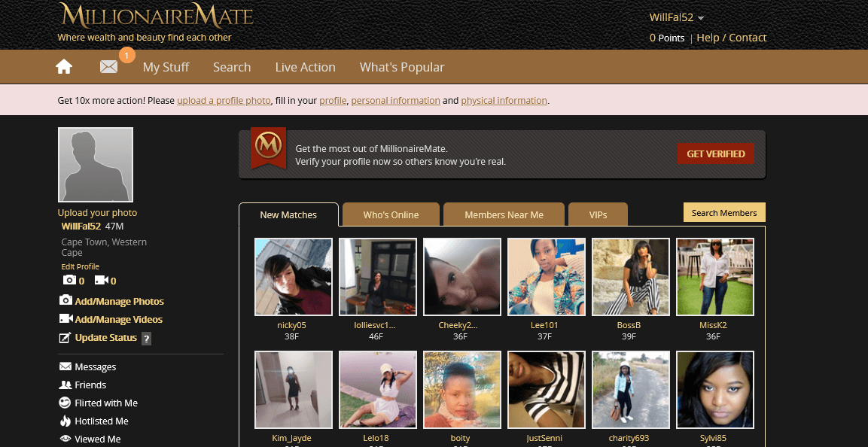Screen dimensions: 868x447
Task: Open the Update Status question mark help
Action: click(x=146, y=339)
